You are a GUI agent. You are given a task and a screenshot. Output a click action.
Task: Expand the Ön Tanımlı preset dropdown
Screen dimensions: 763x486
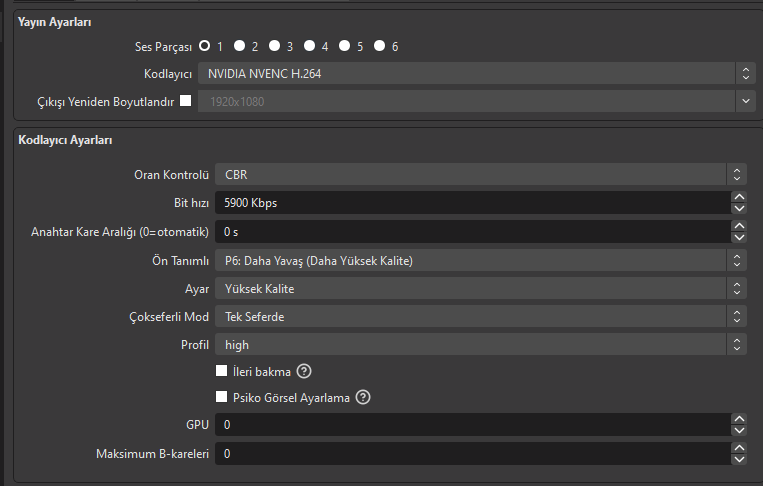tap(481, 261)
